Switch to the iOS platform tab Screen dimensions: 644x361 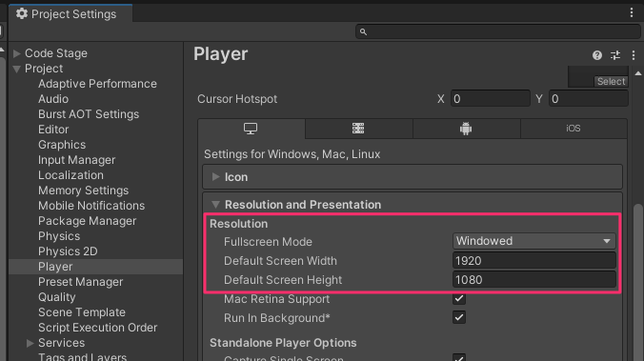tap(574, 129)
